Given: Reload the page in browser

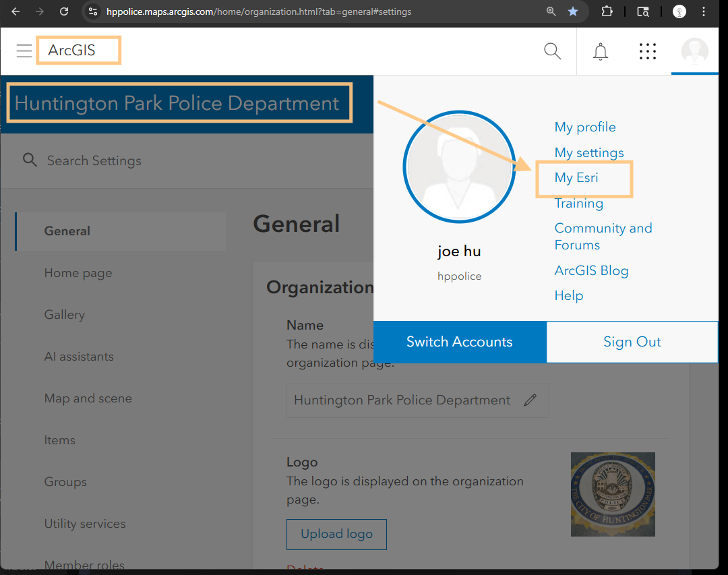Looking at the screenshot, I should (x=64, y=11).
